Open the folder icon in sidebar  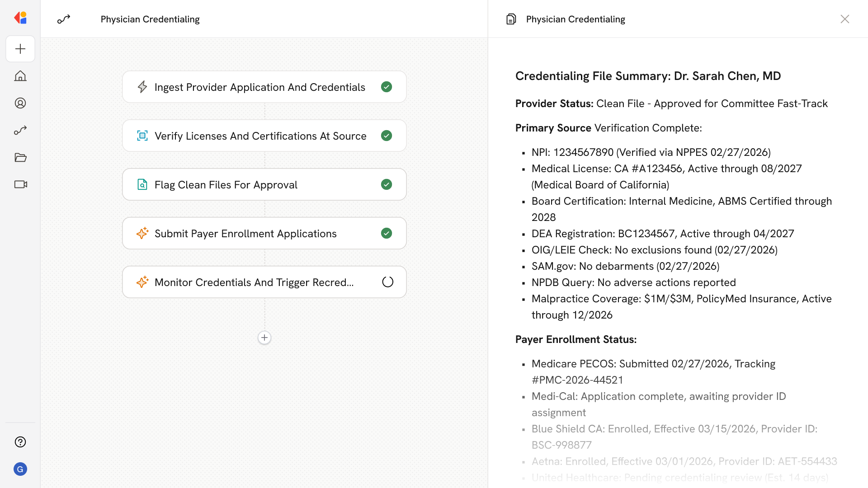(x=20, y=157)
